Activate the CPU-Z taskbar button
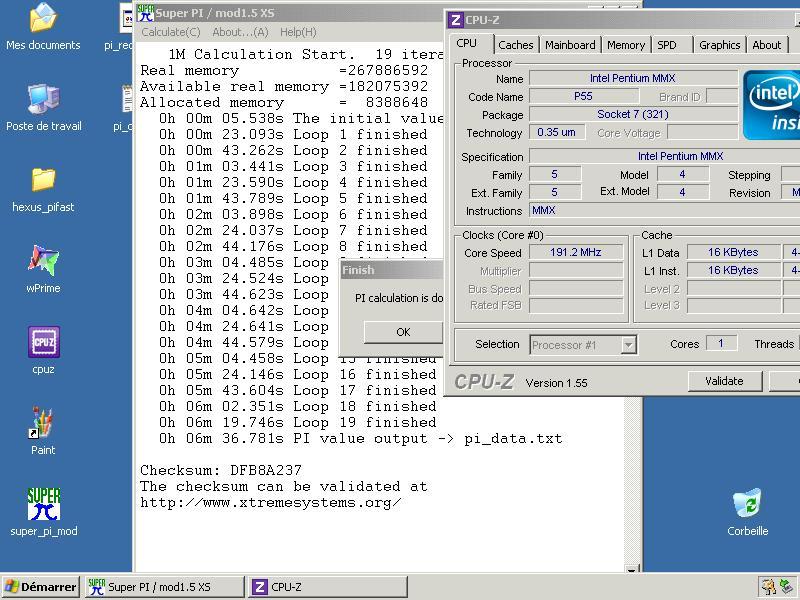The image size is (800, 600). coord(328,587)
